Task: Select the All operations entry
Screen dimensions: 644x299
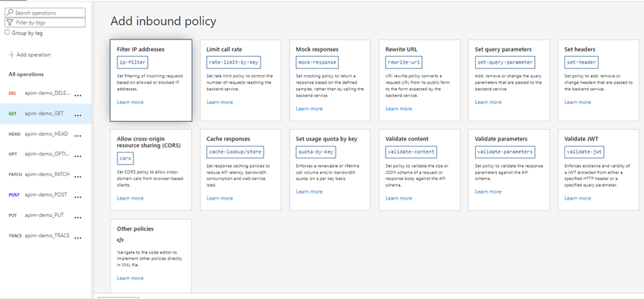Action: coord(26,74)
